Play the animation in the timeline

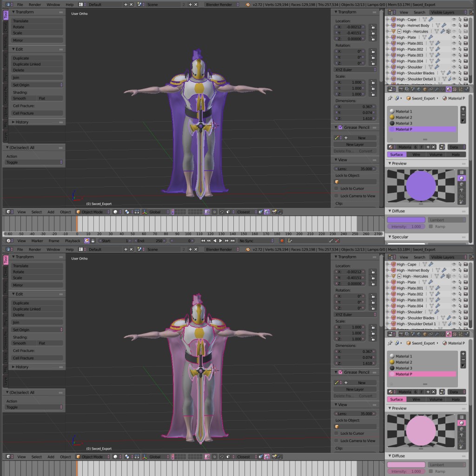220,241
